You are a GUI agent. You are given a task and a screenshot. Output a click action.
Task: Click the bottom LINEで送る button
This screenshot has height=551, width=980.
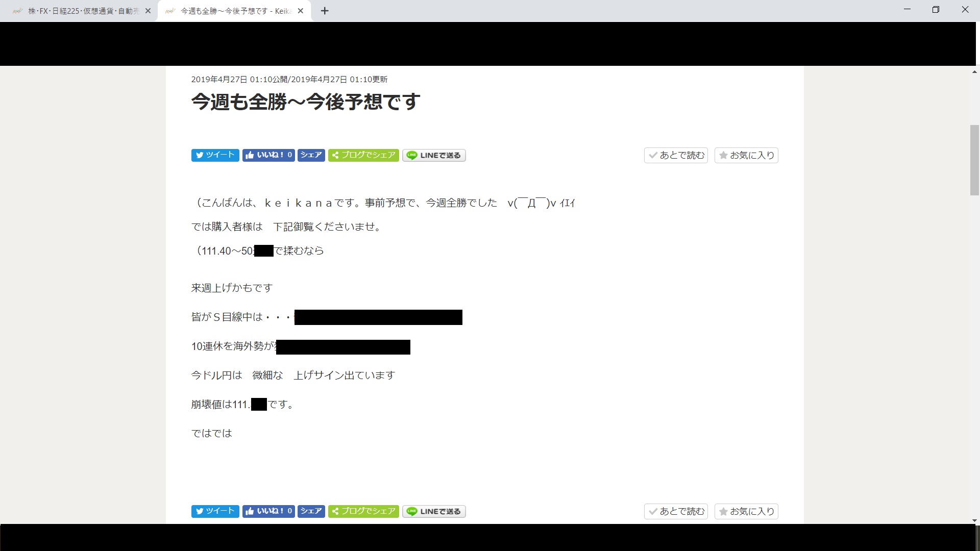click(434, 511)
